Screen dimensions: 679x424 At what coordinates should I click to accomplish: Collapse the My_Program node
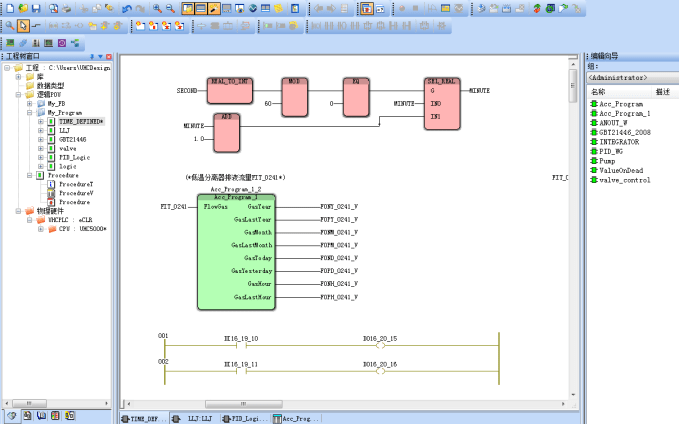tap(29, 113)
